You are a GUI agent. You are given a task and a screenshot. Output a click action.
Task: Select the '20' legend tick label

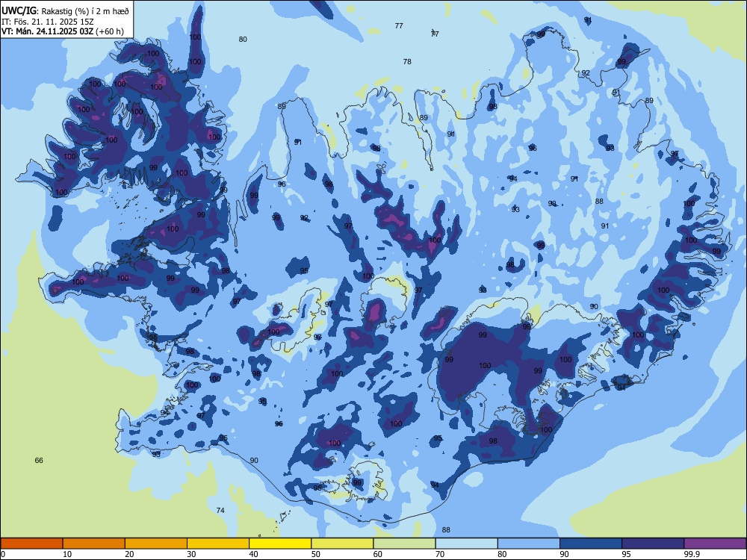[129, 554]
